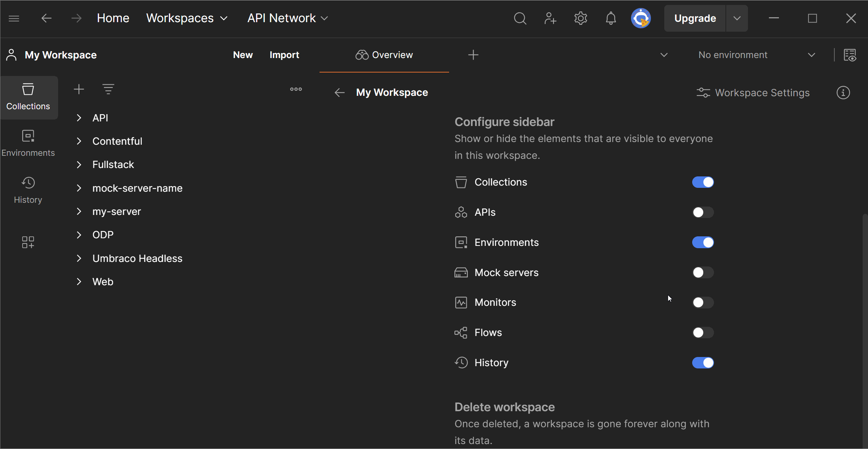Viewport: 868px width, 449px height.
Task: Enable the APIs toggle
Action: coord(703,212)
